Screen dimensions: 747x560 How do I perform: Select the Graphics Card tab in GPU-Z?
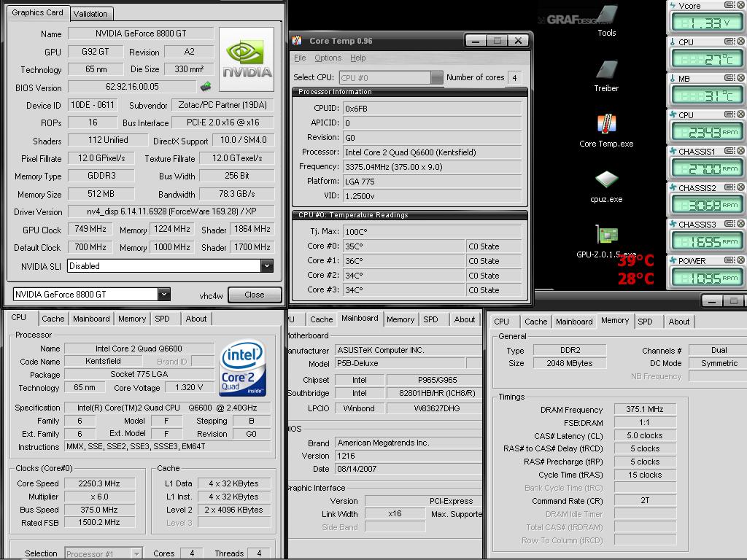(x=37, y=12)
